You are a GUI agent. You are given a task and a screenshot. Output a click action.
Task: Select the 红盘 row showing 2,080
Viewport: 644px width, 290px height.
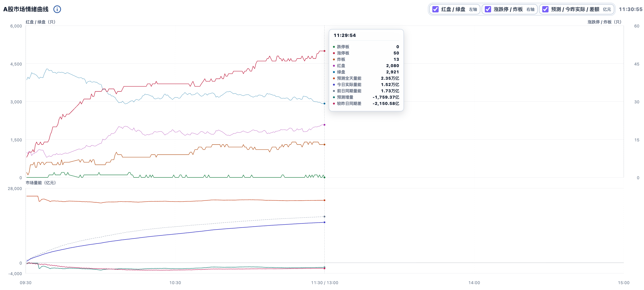click(x=366, y=66)
